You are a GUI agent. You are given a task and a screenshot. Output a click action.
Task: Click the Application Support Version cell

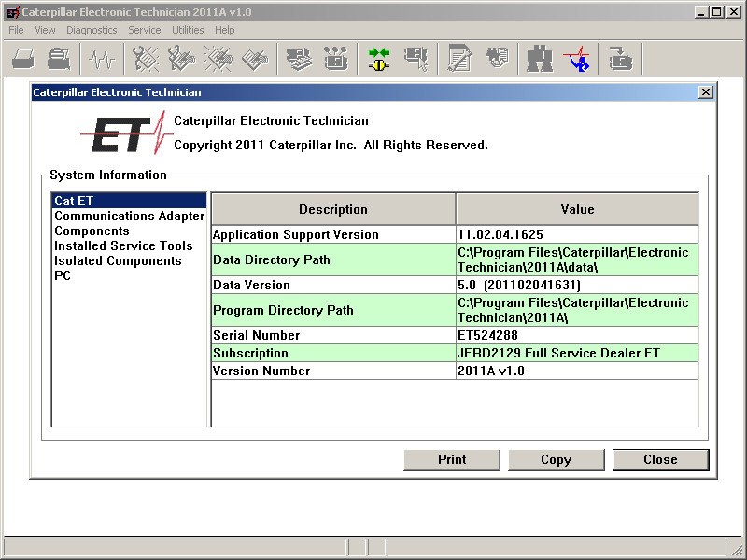[333, 234]
